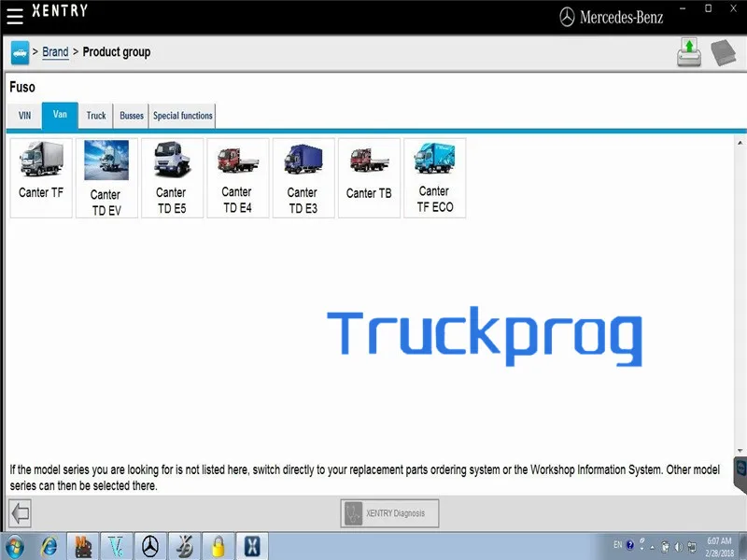The width and height of the screenshot is (747, 560).
Task: Open the Windows Start menu
Action: 15,547
